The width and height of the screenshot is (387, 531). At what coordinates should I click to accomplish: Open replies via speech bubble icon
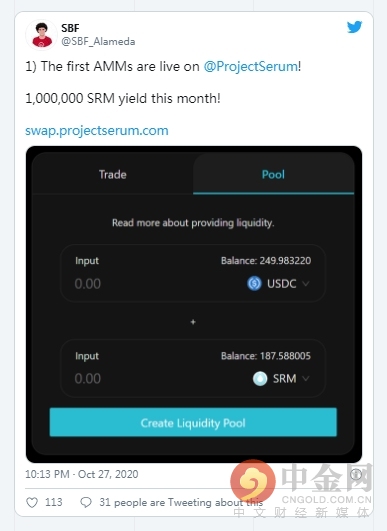[86, 502]
